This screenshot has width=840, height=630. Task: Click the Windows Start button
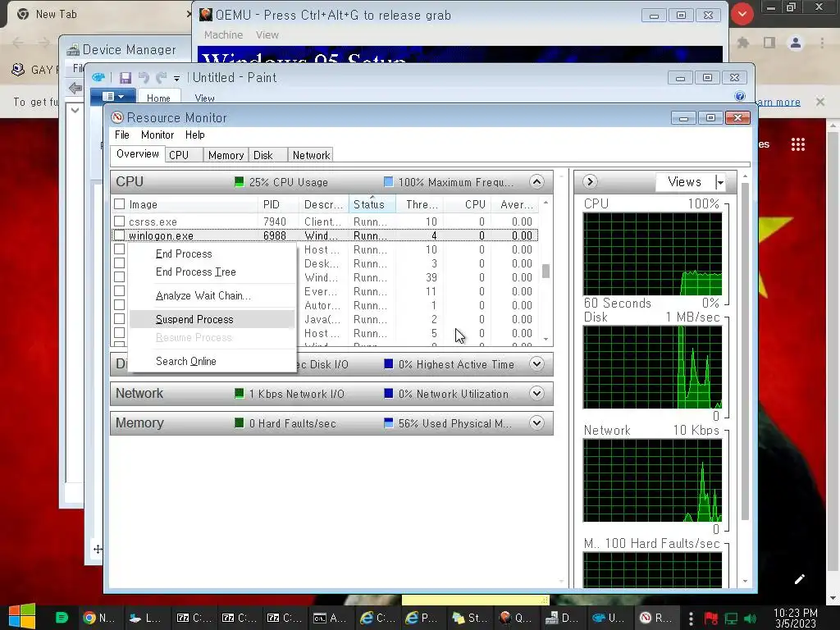point(22,617)
